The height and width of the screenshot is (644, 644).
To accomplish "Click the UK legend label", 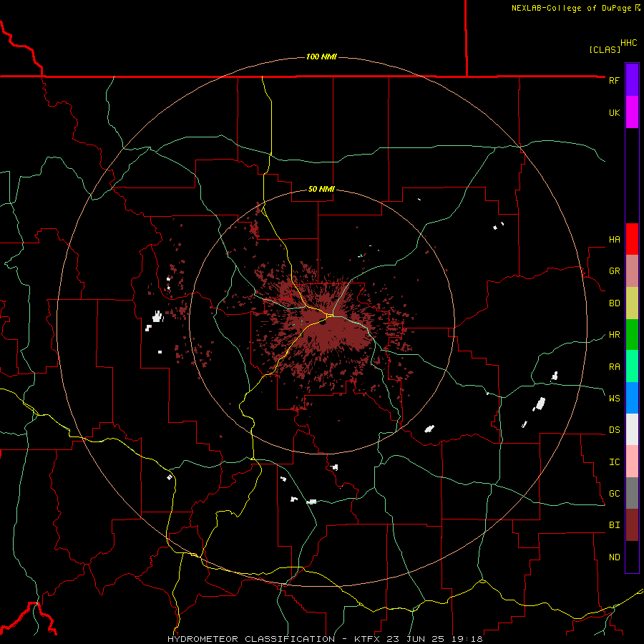I will [614, 112].
